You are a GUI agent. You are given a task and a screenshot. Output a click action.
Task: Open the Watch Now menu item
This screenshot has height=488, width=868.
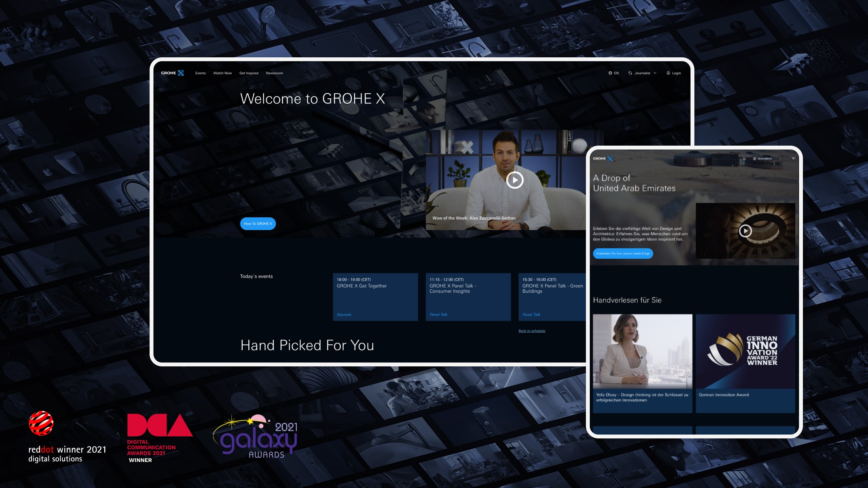(x=222, y=73)
